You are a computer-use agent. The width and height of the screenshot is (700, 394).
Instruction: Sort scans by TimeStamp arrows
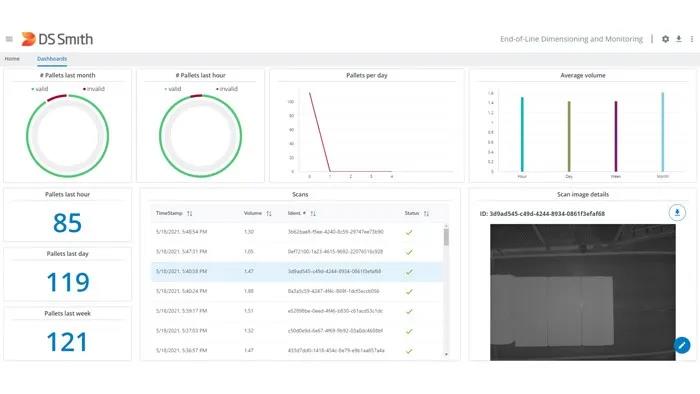(x=190, y=213)
